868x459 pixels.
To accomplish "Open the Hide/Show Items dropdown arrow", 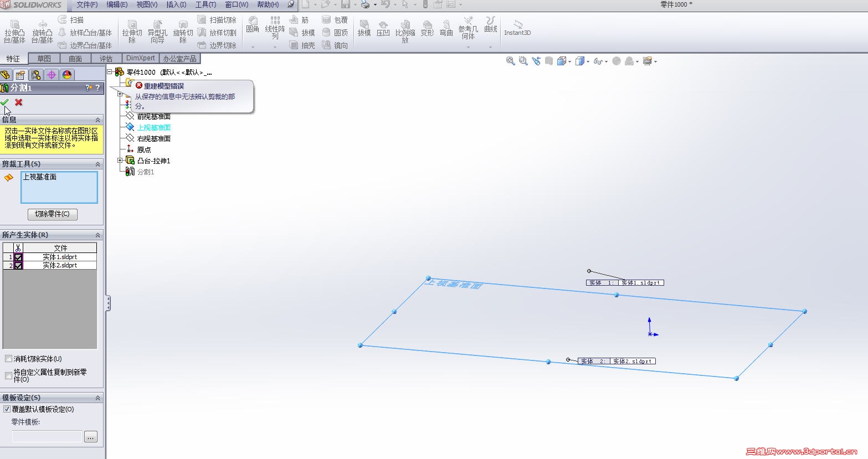I will click(607, 61).
